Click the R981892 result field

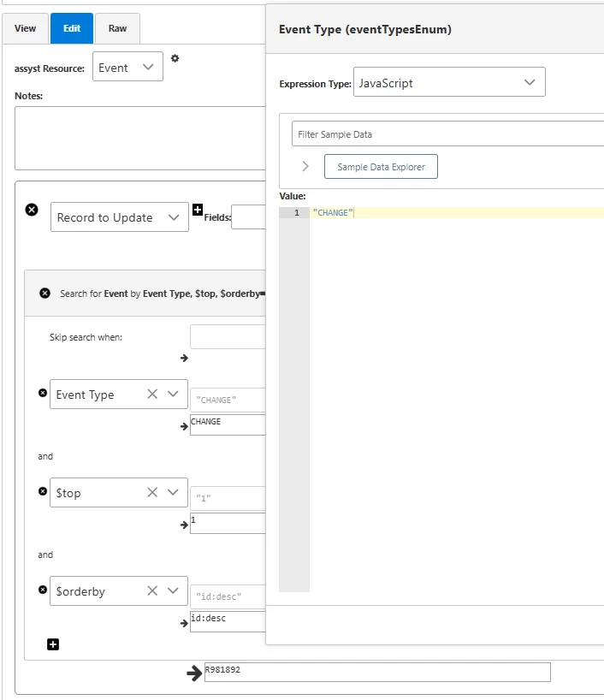377,672
